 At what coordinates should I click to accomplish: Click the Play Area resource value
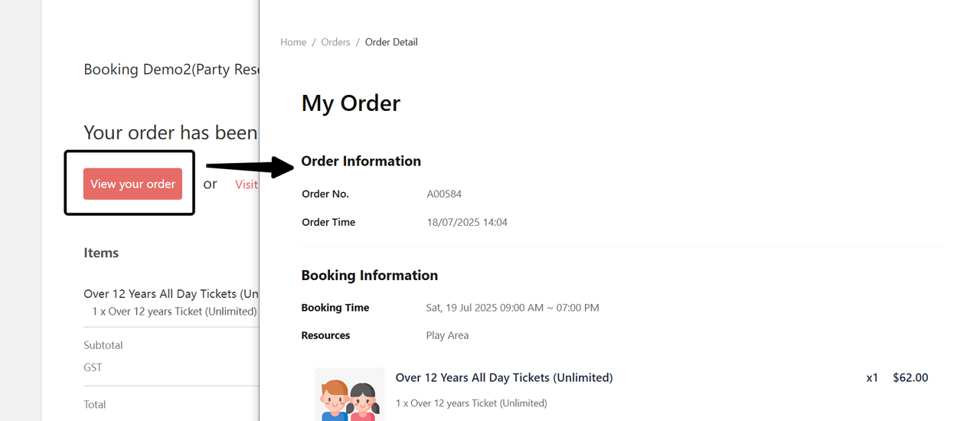tap(447, 335)
